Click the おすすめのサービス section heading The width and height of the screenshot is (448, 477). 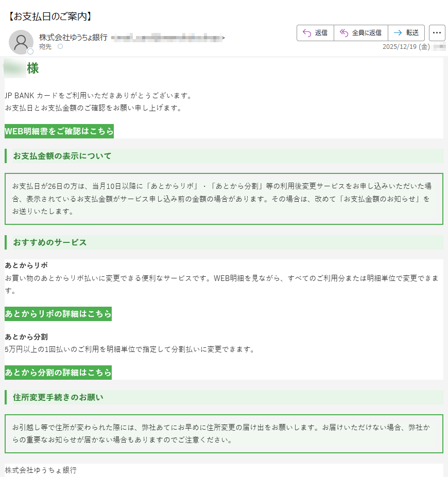click(50, 242)
